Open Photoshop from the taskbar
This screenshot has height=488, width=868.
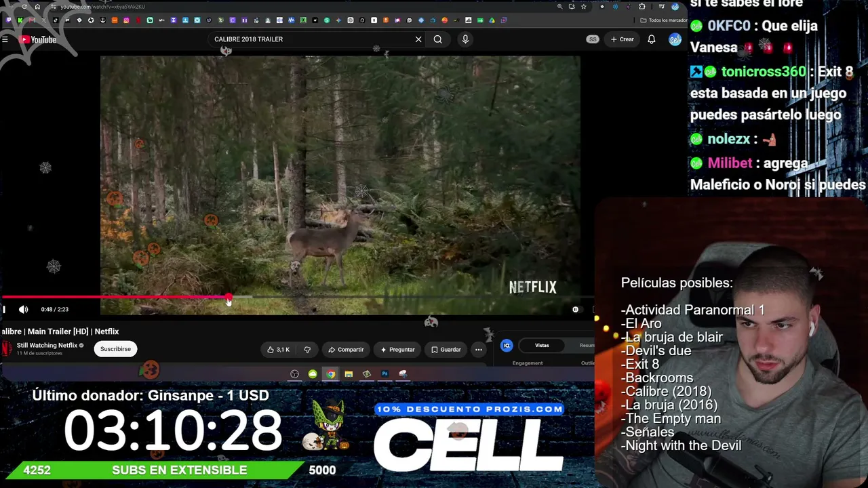pos(384,373)
